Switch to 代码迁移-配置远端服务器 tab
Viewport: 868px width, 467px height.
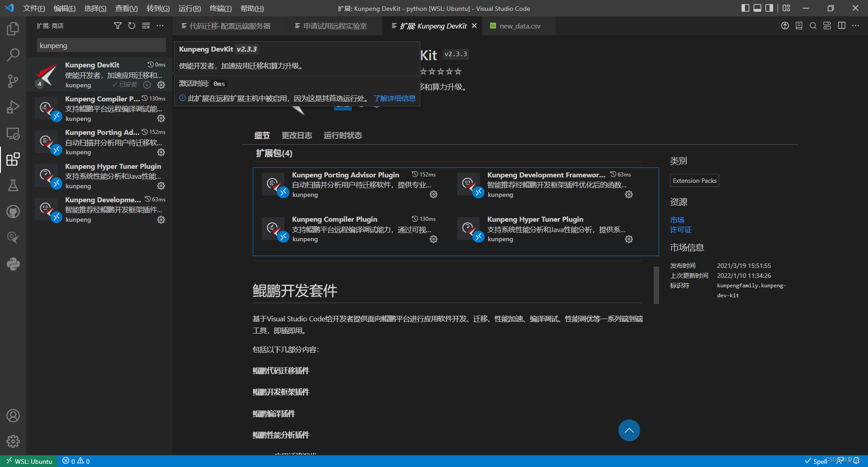click(230, 26)
